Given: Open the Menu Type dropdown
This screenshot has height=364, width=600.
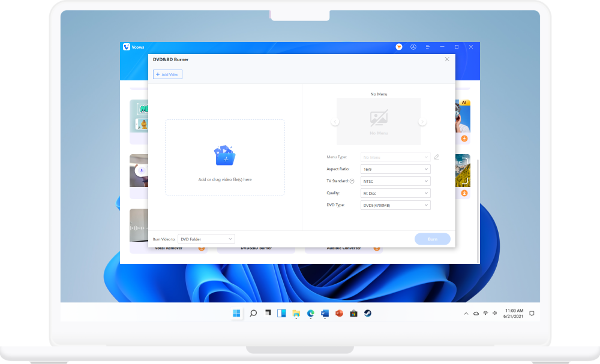Looking at the screenshot, I should [x=395, y=157].
